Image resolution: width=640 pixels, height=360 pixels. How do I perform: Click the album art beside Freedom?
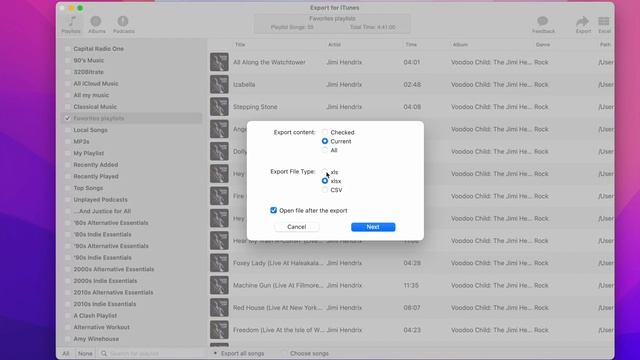[x=219, y=330]
